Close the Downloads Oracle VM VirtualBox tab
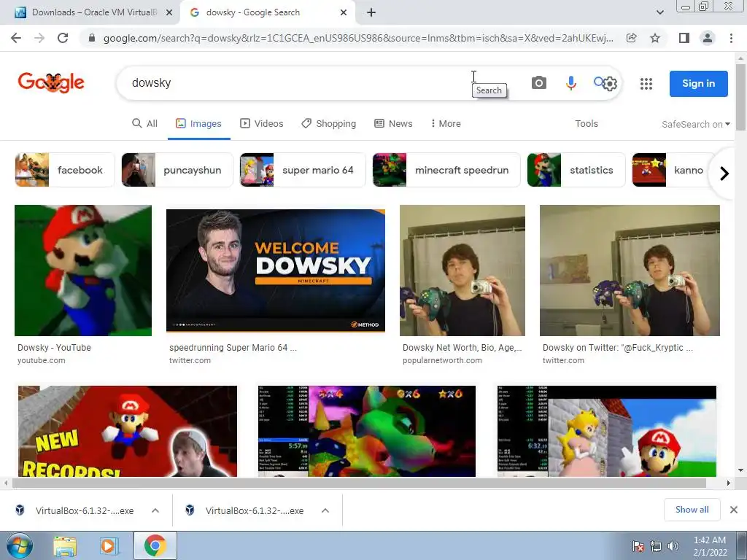This screenshot has width=747, height=560. pos(169,12)
